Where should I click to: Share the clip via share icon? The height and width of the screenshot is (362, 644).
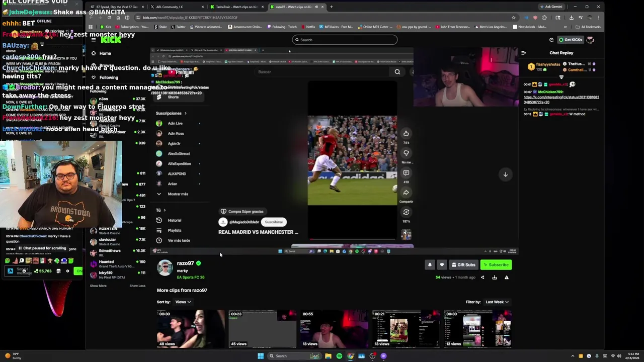(482, 278)
